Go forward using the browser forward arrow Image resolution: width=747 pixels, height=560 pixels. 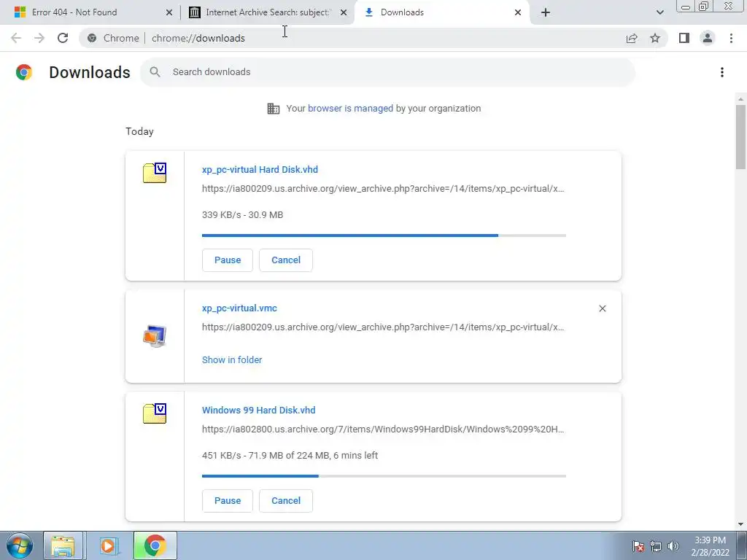39,38
